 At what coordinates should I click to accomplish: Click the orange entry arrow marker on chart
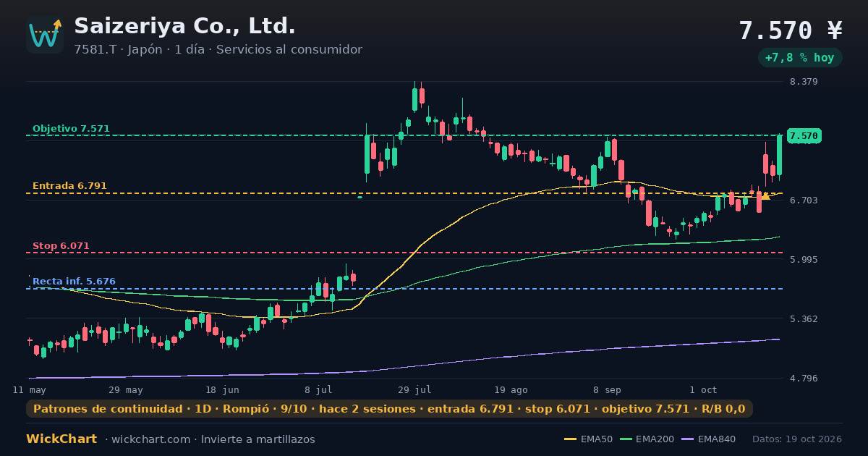tap(765, 196)
